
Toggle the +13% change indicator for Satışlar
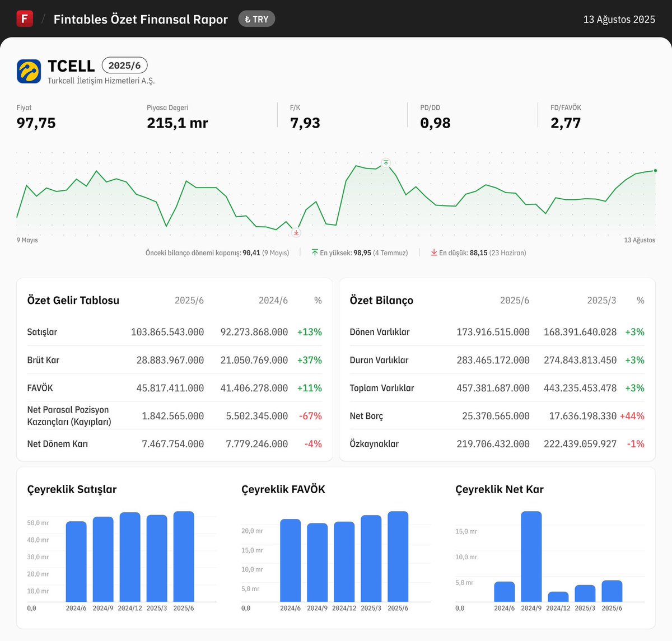[x=309, y=331]
